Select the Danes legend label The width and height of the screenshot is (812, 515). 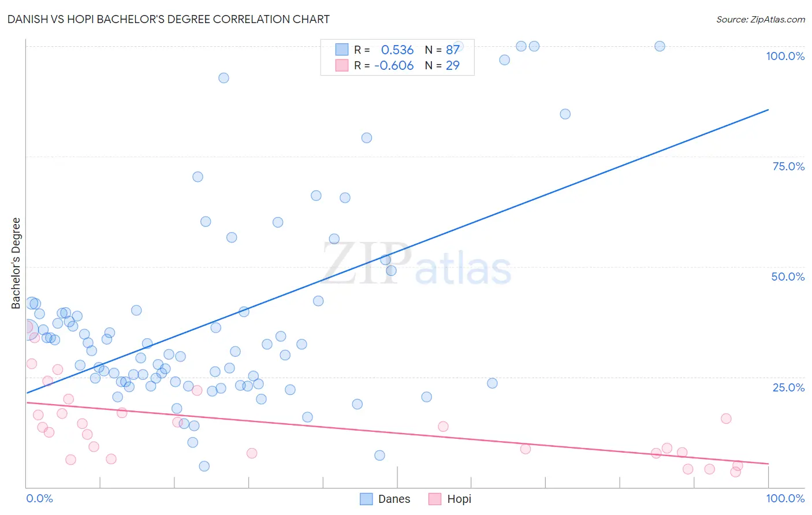(394, 499)
